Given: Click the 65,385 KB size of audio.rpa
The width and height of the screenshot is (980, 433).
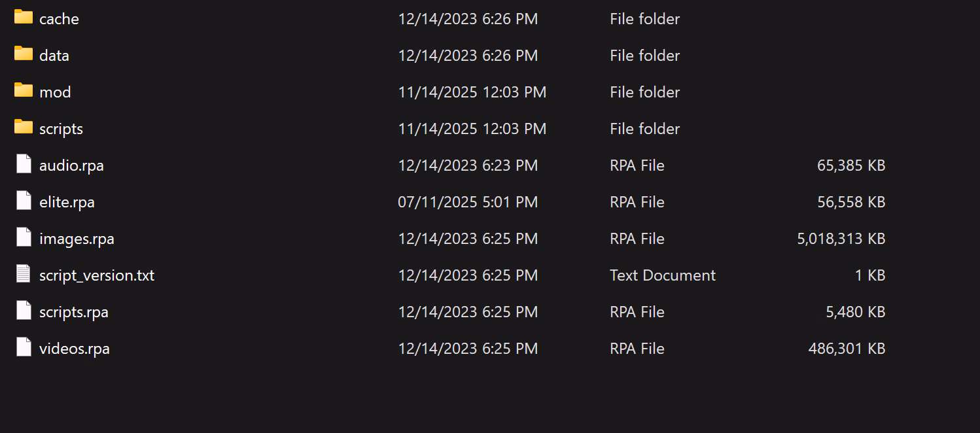Looking at the screenshot, I should point(850,165).
